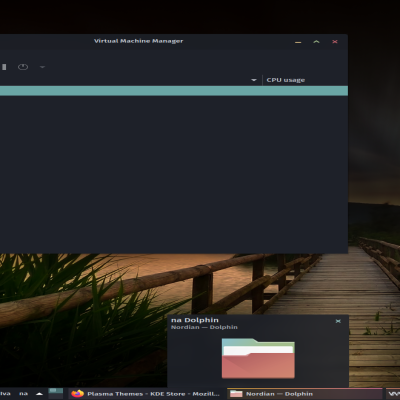Switch to Nordian — Dolphin taskbar entry

[x=305, y=394]
